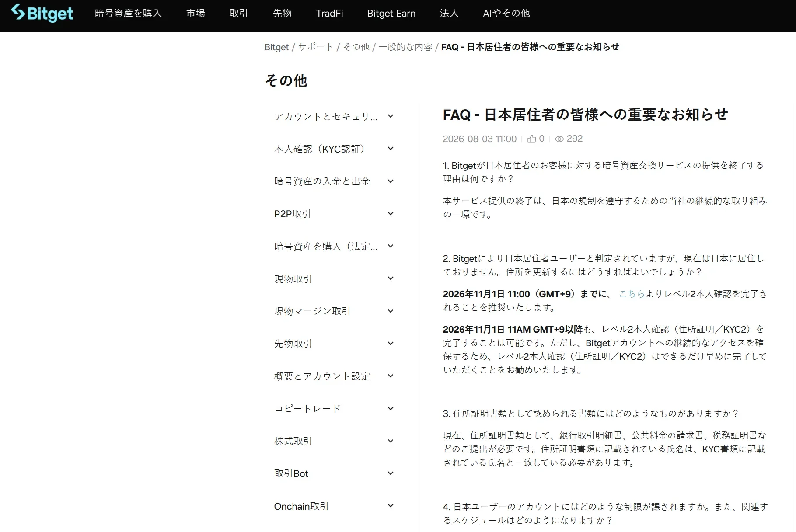Expand the 本人確認（KYC認証） chevron
The height and width of the screenshot is (532, 796).
(391, 149)
